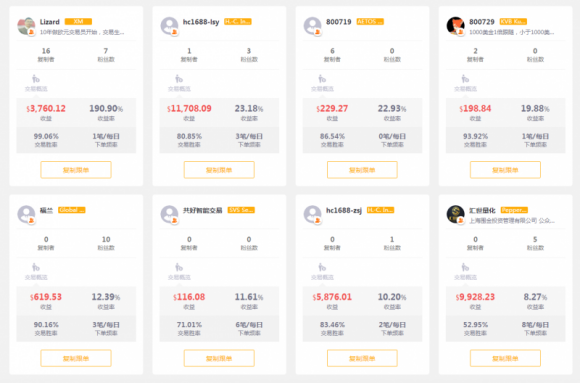Click the fox avatar of trader 800729
580x383 pixels.
(456, 26)
